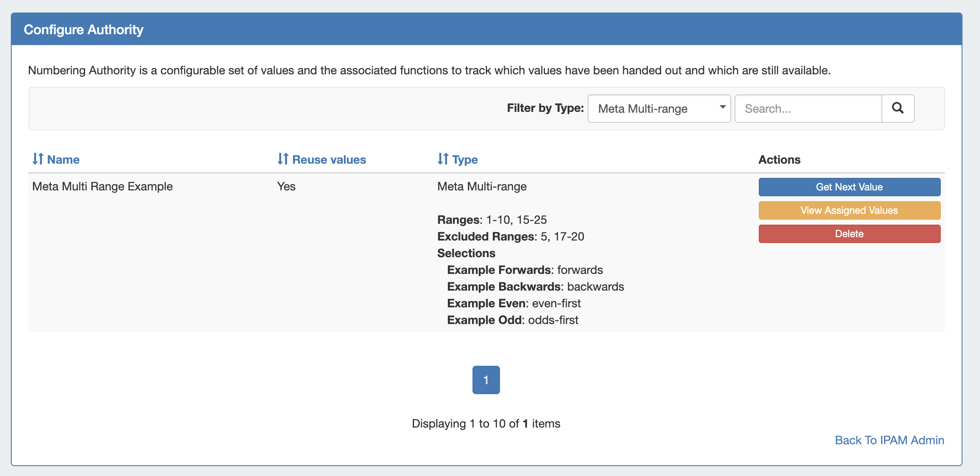Click the caret arrow in Meta Multi-range selector
The width and height of the screenshot is (980, 476).
click(722, 108)
